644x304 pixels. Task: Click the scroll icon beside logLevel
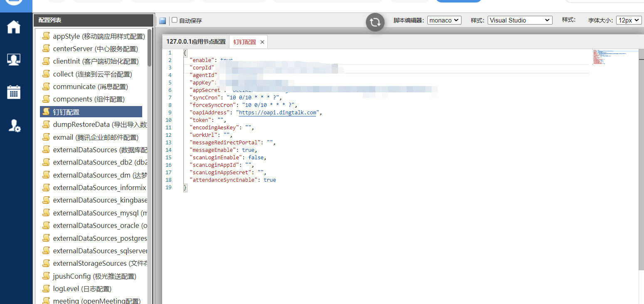(46, 289)
